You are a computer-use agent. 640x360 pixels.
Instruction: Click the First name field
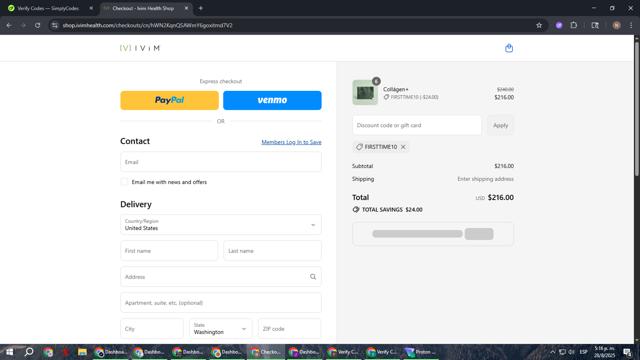pos(169,251)
